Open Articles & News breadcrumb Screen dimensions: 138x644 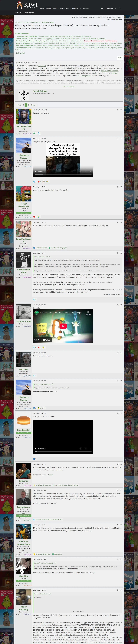click(48, 22)
